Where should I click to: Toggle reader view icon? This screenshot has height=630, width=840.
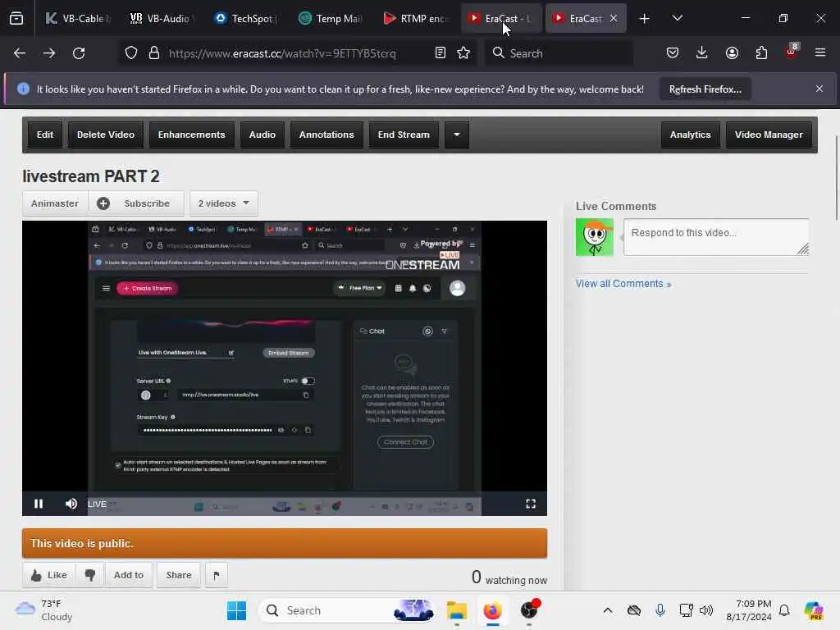pos(441,53)
